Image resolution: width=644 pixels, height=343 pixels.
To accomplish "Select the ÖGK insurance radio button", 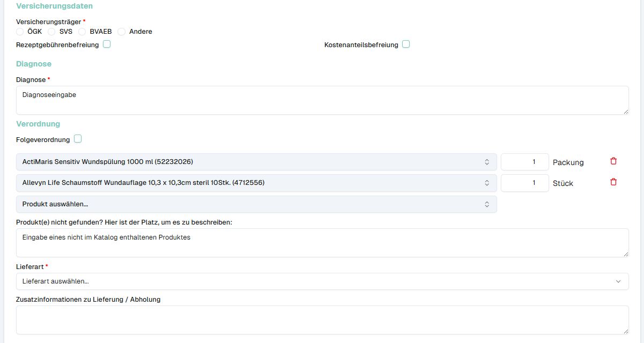I will [20, 32].
